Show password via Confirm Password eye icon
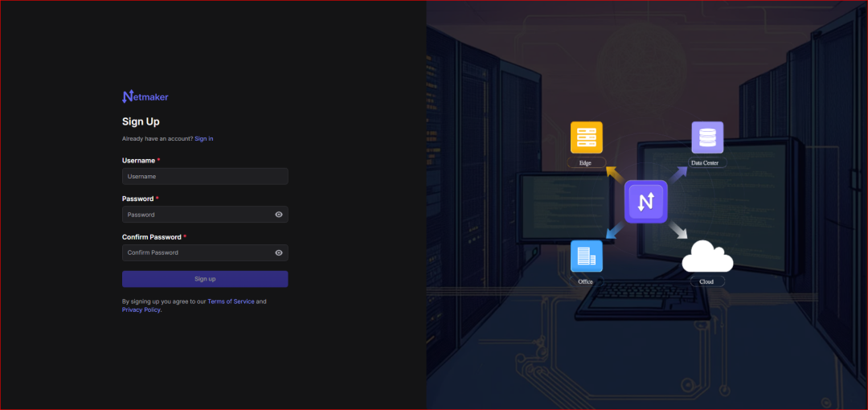868x410 pixels. (x=279, y=252)
